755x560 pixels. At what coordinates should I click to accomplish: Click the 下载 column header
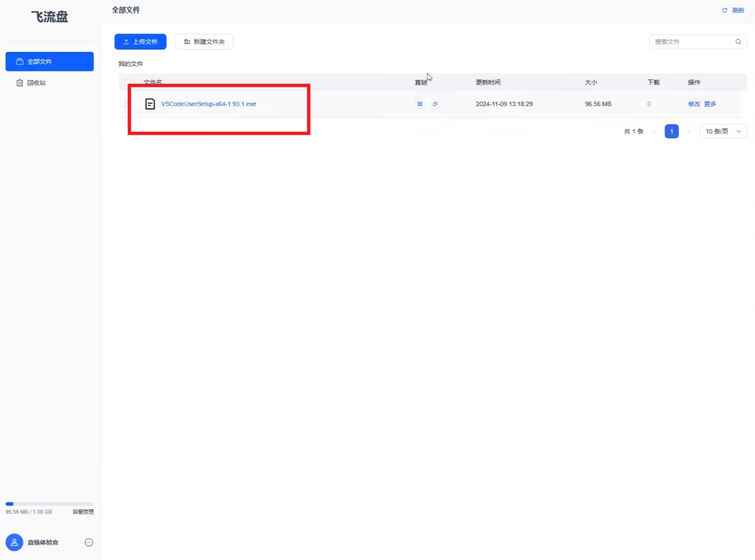(654, 82)
